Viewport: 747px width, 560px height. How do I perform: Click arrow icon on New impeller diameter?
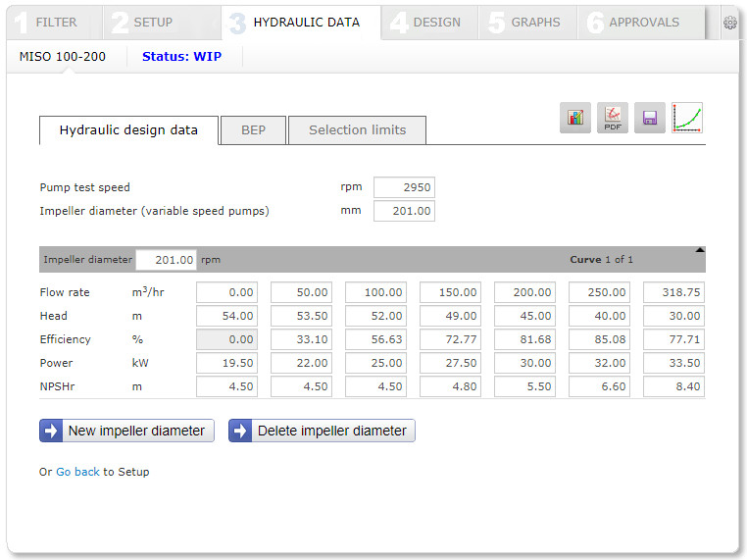51,431
